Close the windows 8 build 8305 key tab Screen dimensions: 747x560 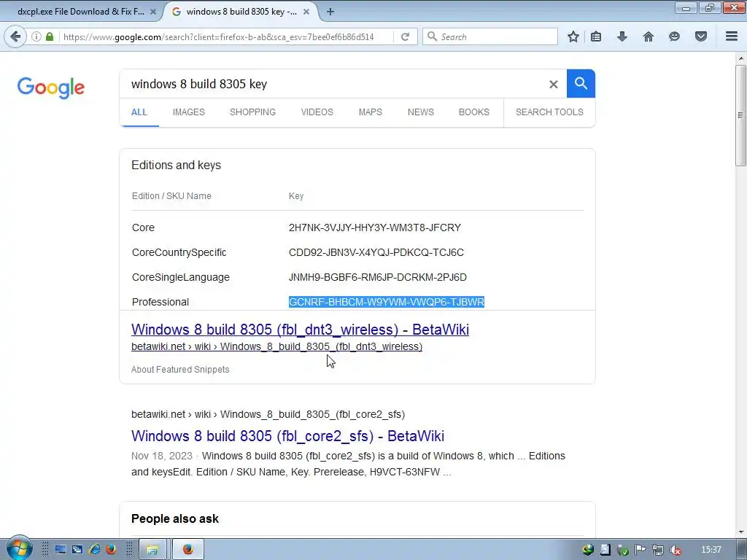click(306, 12)
